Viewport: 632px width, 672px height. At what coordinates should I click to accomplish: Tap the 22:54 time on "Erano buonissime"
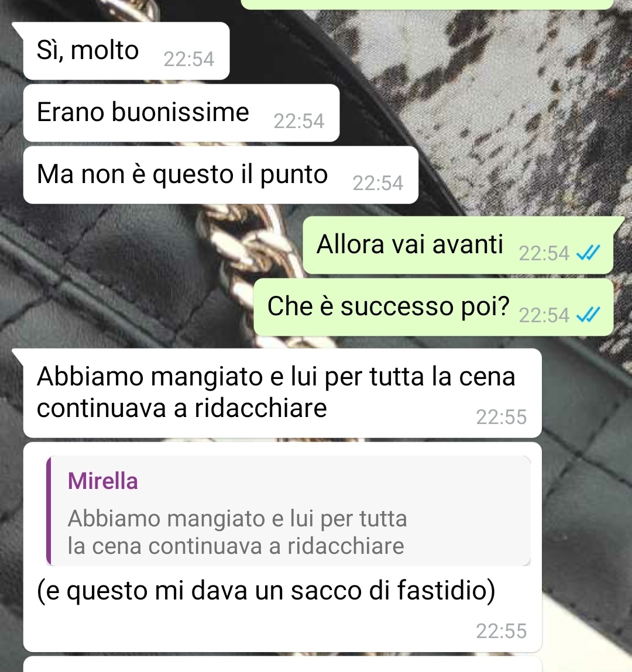click(299, 121)
